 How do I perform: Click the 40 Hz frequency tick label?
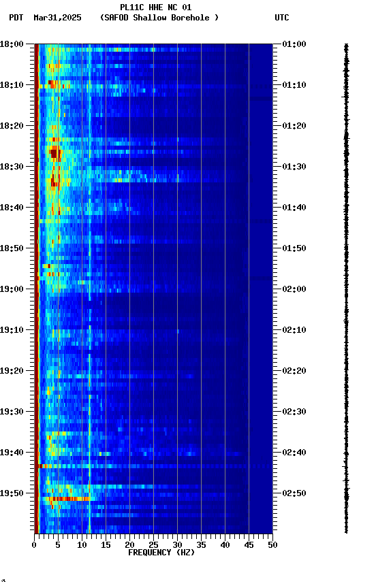click(225, 545)
